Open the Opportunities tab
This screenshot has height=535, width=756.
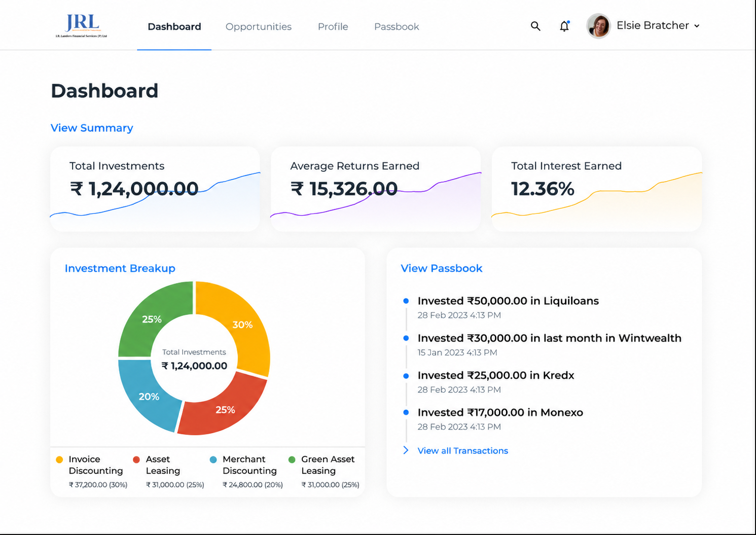coord(259,26)
